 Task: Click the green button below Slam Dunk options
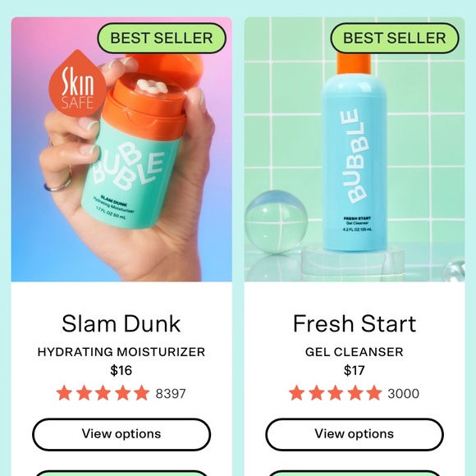(x=121, y=474)
